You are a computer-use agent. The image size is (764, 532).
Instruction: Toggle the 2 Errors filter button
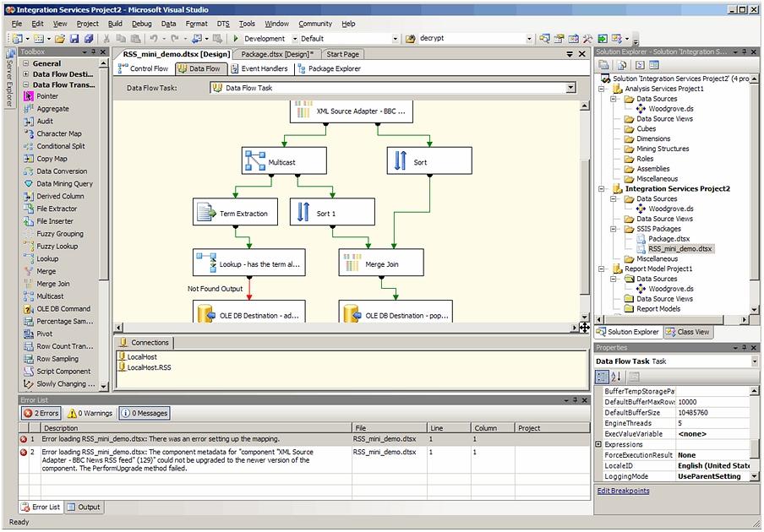pyautogui.click(x=41, y=413)
